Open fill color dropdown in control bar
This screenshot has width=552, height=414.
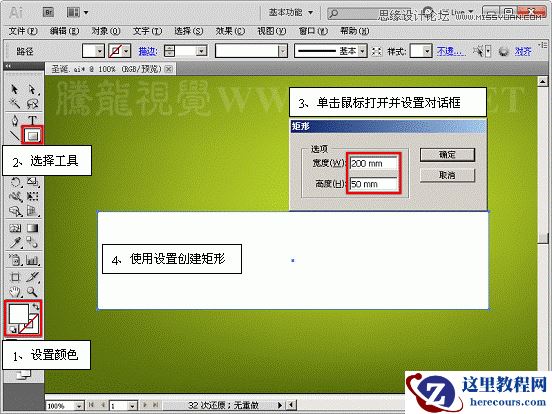click(x=100, y=51)
